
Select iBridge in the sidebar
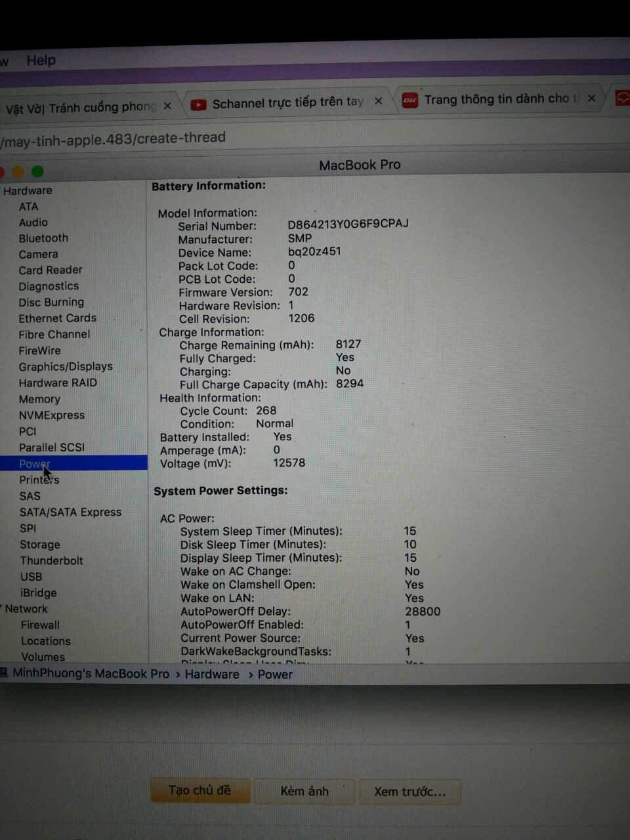point(39,593)
